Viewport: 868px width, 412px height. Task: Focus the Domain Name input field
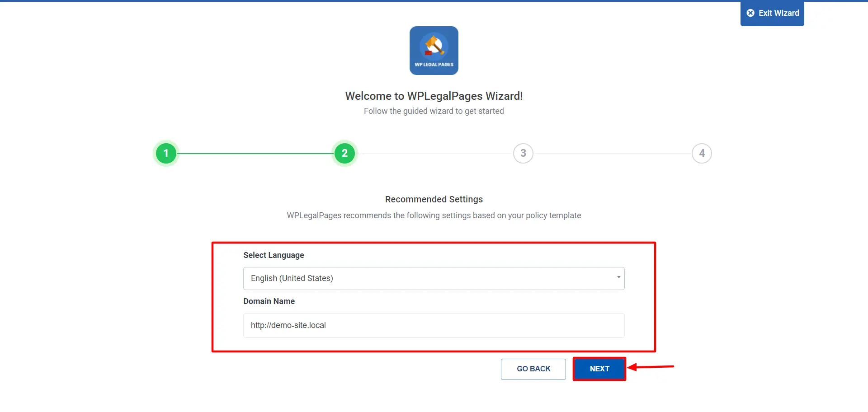(x=434, y=325)
